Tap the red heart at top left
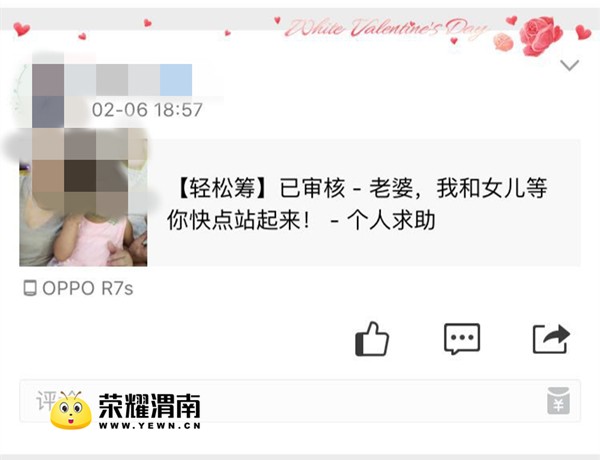Image resolution: width=600 pixels, height=460 pixels. tap(21, 29)
